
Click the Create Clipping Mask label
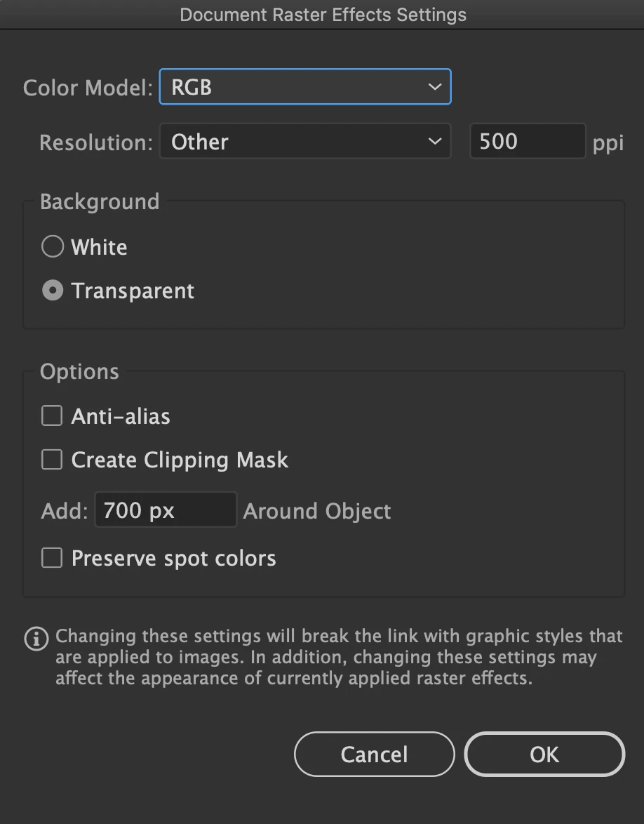(180, 460)
